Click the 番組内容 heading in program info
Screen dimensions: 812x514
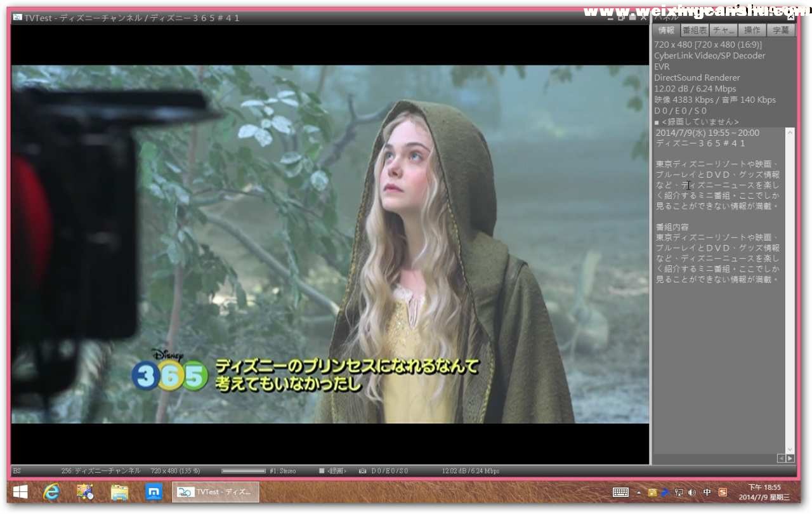pos(672,227)
